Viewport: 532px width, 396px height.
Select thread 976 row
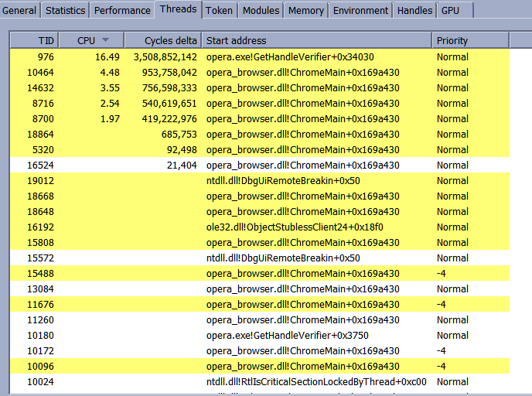pyautogui.click(x=260, y=56)
